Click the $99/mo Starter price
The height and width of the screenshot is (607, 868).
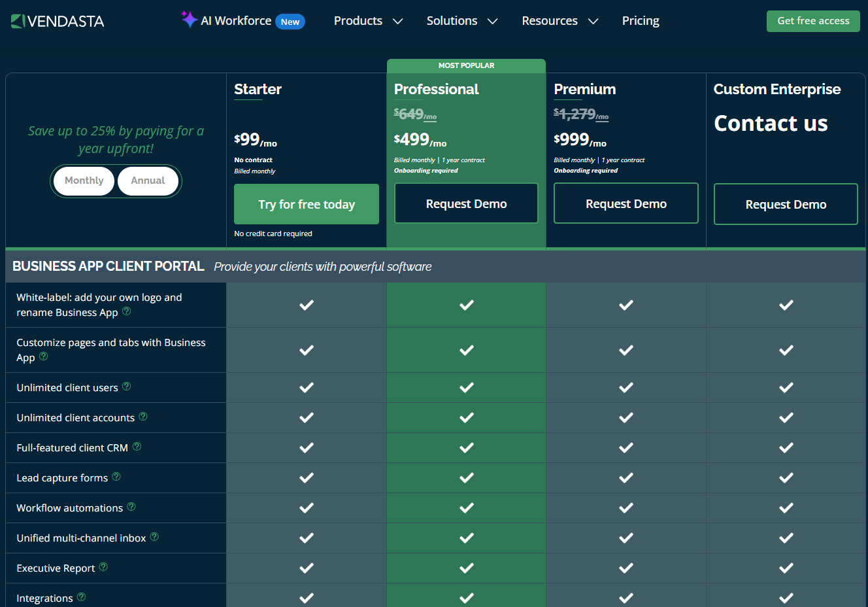(256, 140)
